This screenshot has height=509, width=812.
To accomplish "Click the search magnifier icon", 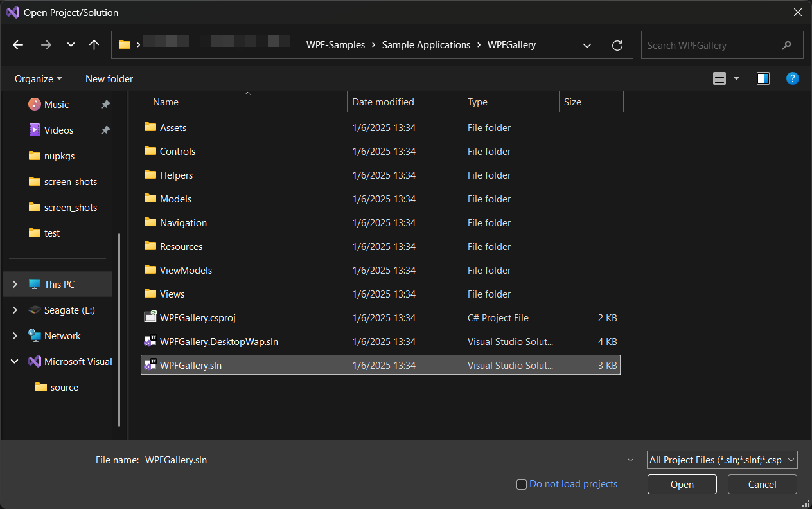I will 787,45.
